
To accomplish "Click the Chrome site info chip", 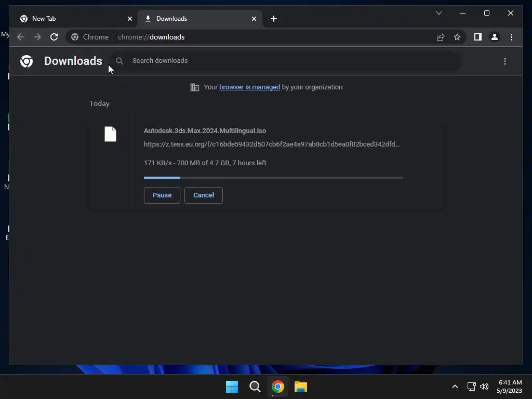I will tap(90, 37).
